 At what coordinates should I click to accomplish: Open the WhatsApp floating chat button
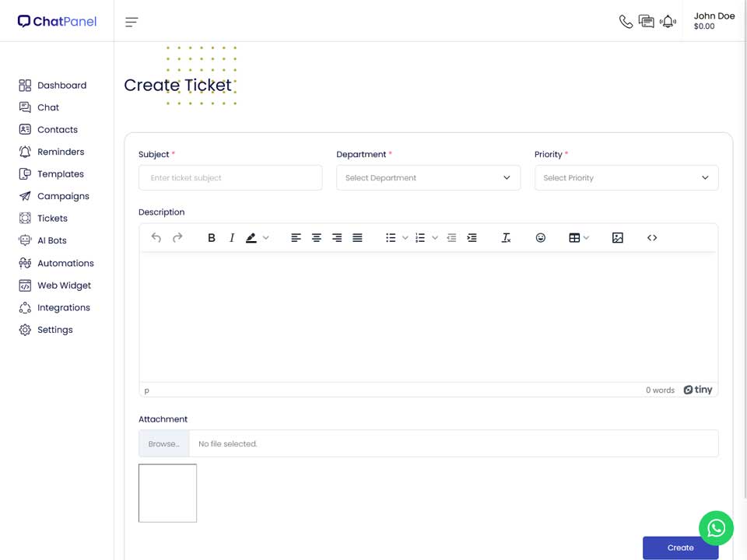pos(716,528)
